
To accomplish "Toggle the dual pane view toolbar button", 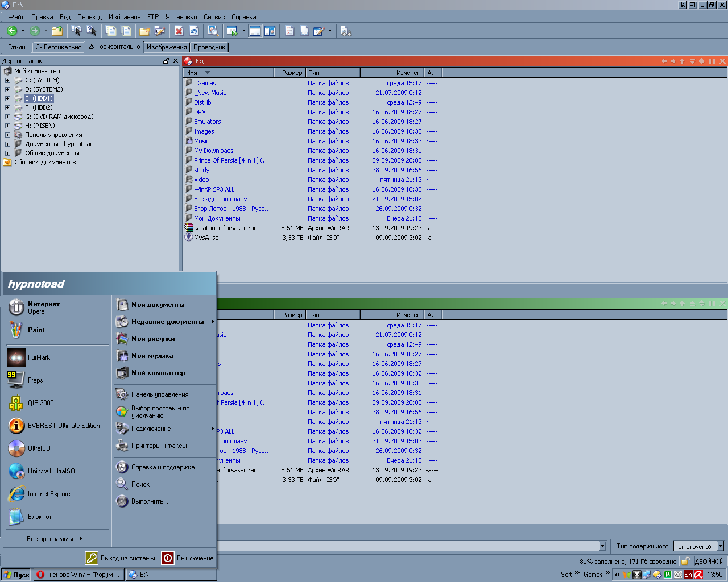I will pyautogui.click(x=255, y=31).
